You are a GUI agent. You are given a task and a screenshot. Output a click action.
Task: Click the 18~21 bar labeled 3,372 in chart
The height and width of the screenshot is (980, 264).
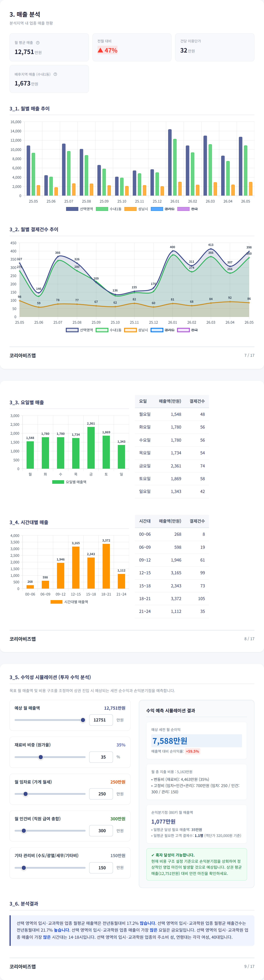[106, 566]
